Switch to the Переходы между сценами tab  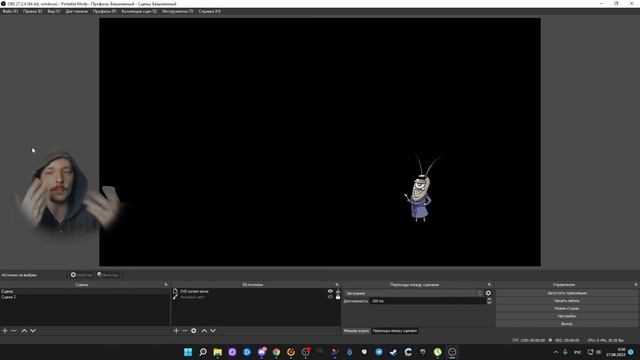click(395, 331)
